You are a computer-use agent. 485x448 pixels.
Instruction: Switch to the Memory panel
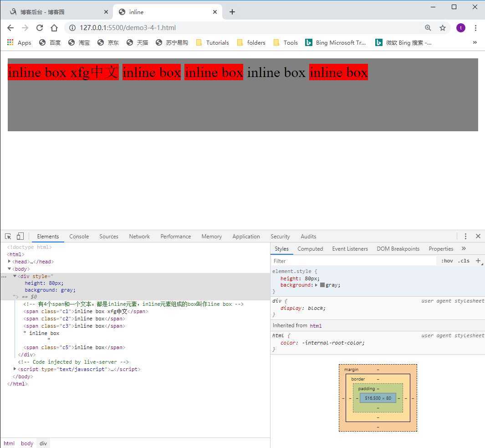(212, 237)
